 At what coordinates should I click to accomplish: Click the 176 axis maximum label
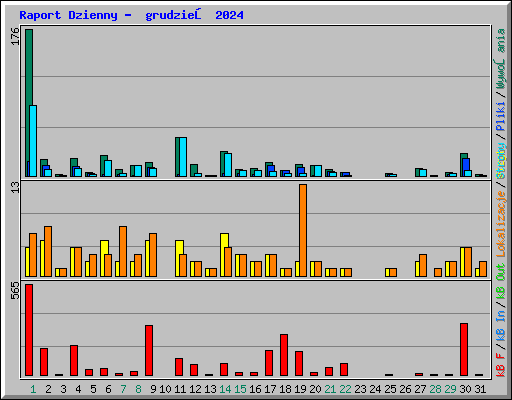(x=15, y=37)
